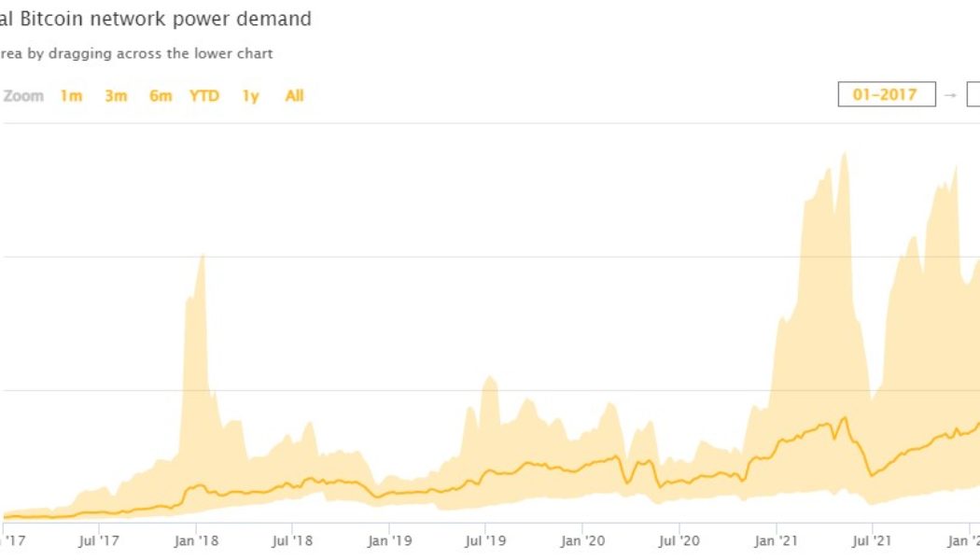This screenshot has height=560, width=980.
Task: Click the Jan '21 axis label
Action: pyautogui.click(x=777, y=540)
